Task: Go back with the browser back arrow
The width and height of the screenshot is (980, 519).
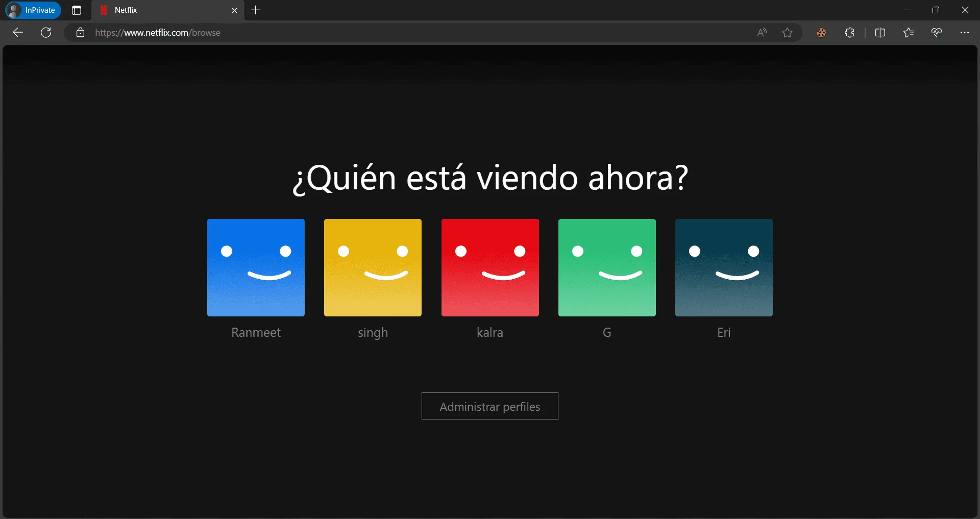Action: [18, 33]
